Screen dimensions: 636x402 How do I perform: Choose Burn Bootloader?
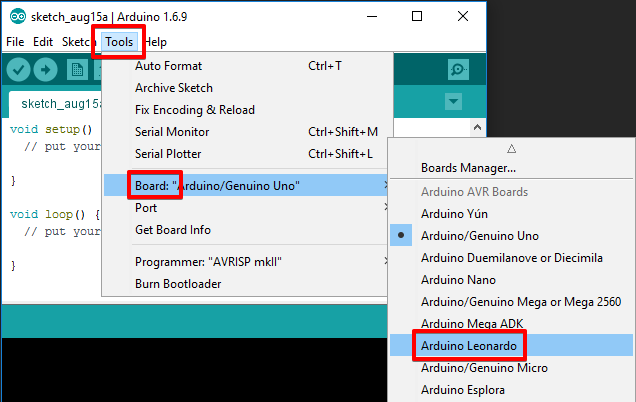247,284
